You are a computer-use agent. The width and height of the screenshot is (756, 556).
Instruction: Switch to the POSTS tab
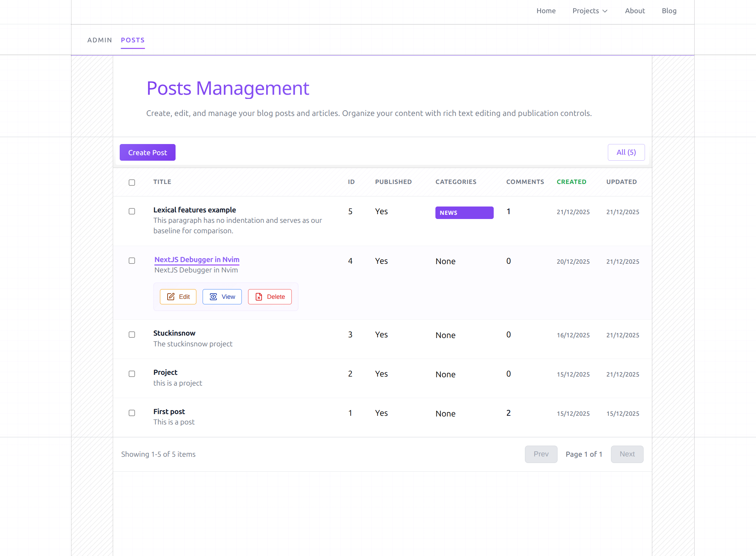point(133,40)
